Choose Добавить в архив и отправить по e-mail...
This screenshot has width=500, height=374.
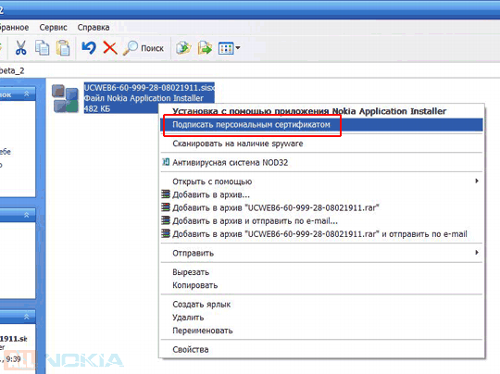[x=322, y=221]
